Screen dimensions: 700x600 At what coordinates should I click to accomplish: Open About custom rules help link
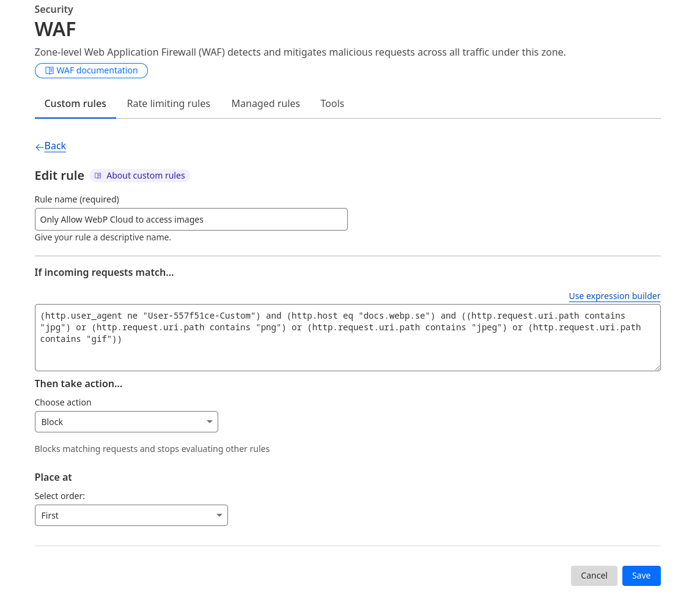140,176
